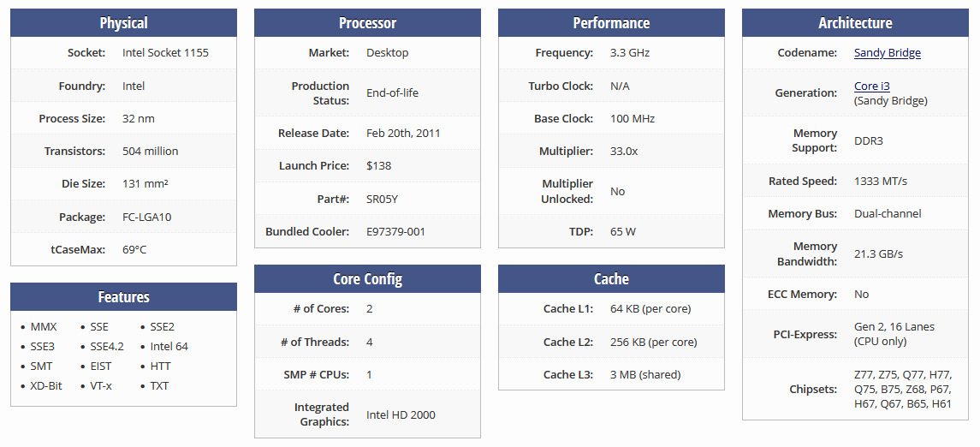Click the Physical section header
The height and width of the screenshot is (447, 980).
(x=123, y=23)
